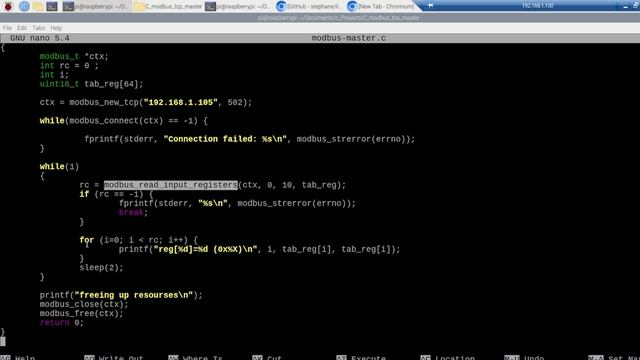This screenshot has height=360, width=640.
Task: Click the if (rc == -1) line
Action: point(116,194)
